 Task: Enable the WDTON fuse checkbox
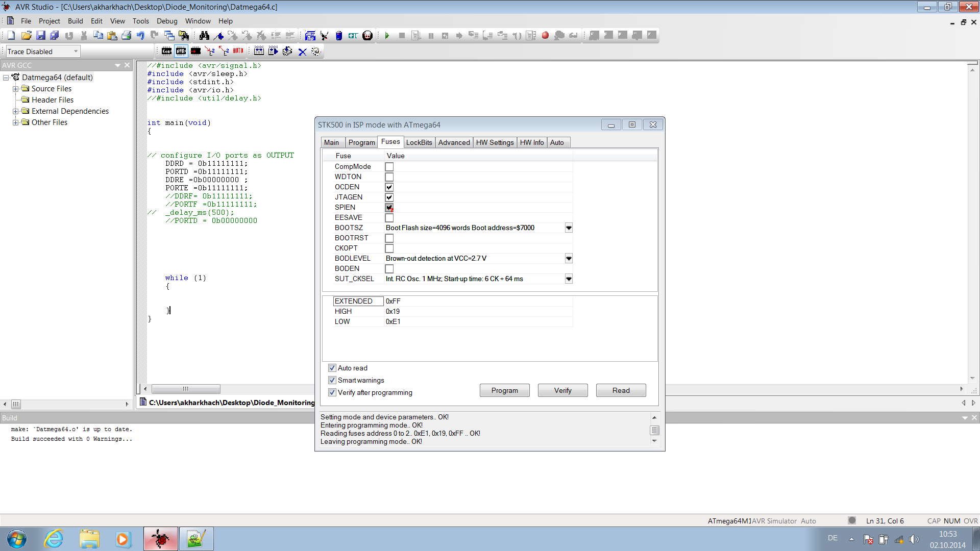tap(389, 177)
